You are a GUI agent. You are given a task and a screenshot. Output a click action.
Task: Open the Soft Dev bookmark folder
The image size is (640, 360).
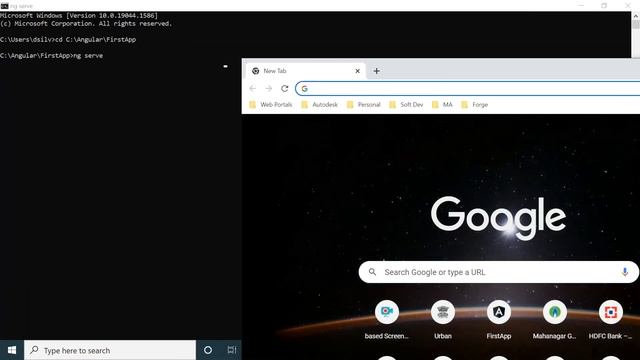(406, 105)
